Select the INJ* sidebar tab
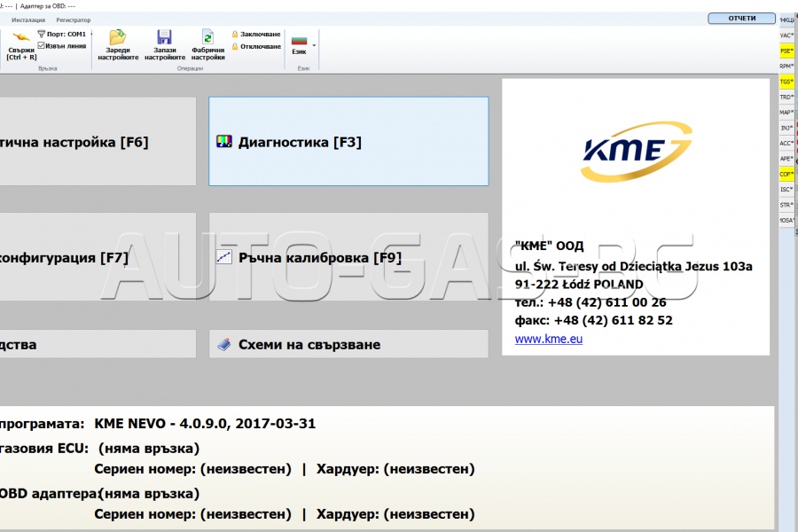Image resolution: width=798 pixels, height=532 pixels. [x=786, y=128]
